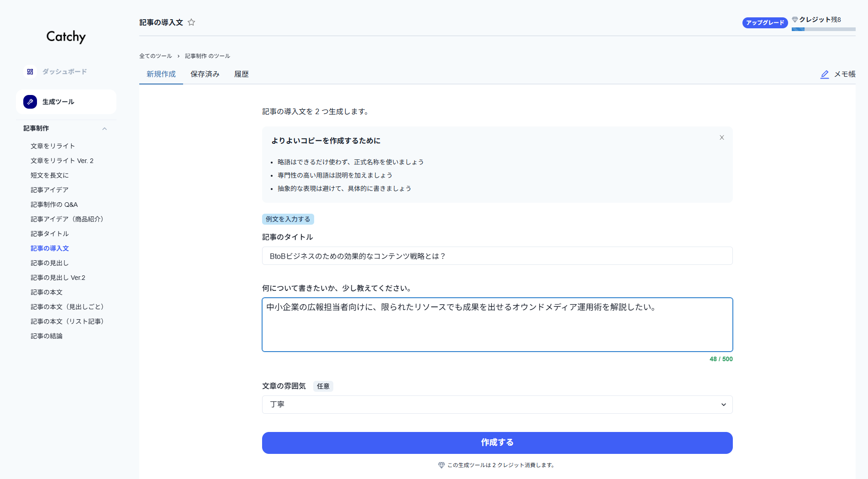Click the credit remaining progress bar

[823, 29]
